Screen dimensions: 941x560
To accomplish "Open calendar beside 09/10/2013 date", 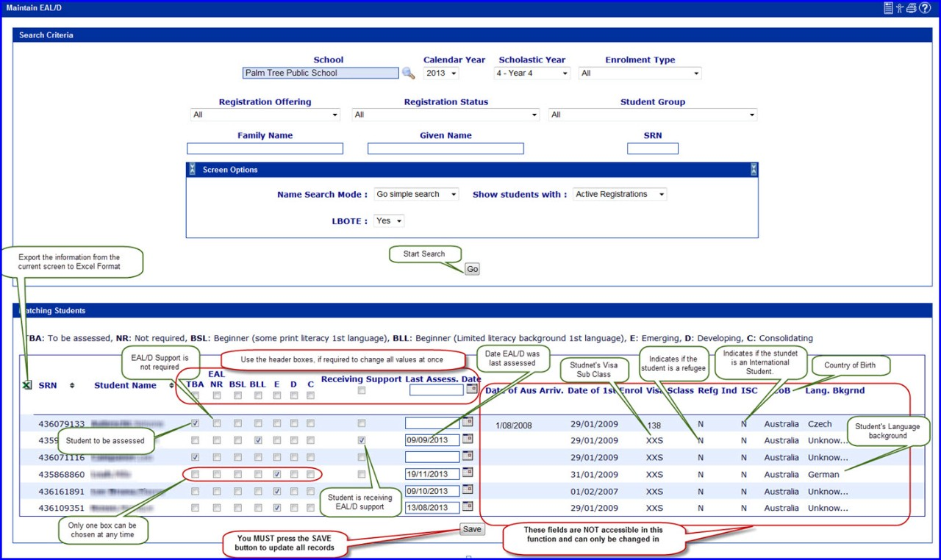I will click(x=467, y=490).
